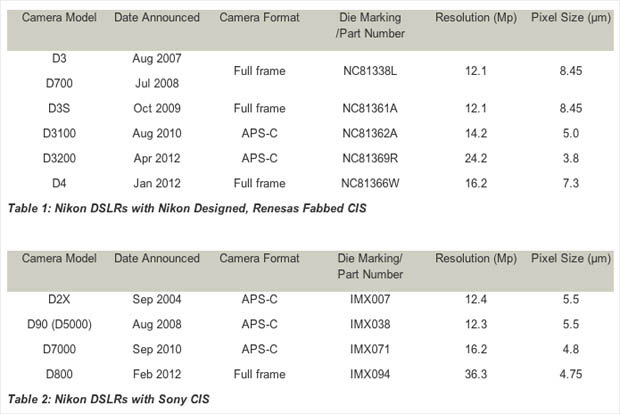620x414 pixels.
Task: Click the Camera Model header in Table 1
Action: [59, 17]
